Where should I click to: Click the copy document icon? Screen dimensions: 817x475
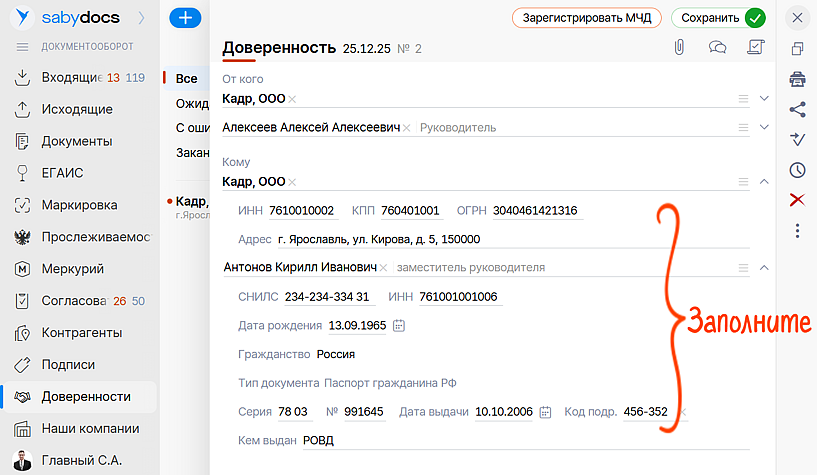click(x=797, y=49)
